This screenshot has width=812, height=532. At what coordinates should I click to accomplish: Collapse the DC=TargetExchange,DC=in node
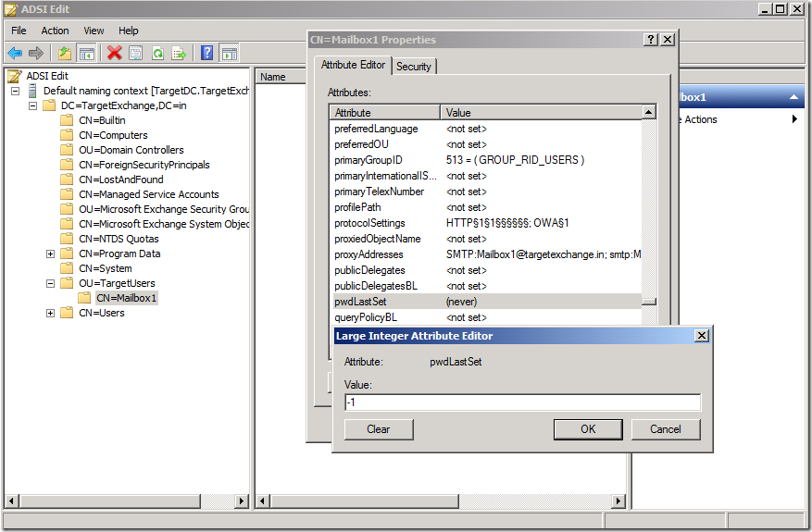click(33, 105)
